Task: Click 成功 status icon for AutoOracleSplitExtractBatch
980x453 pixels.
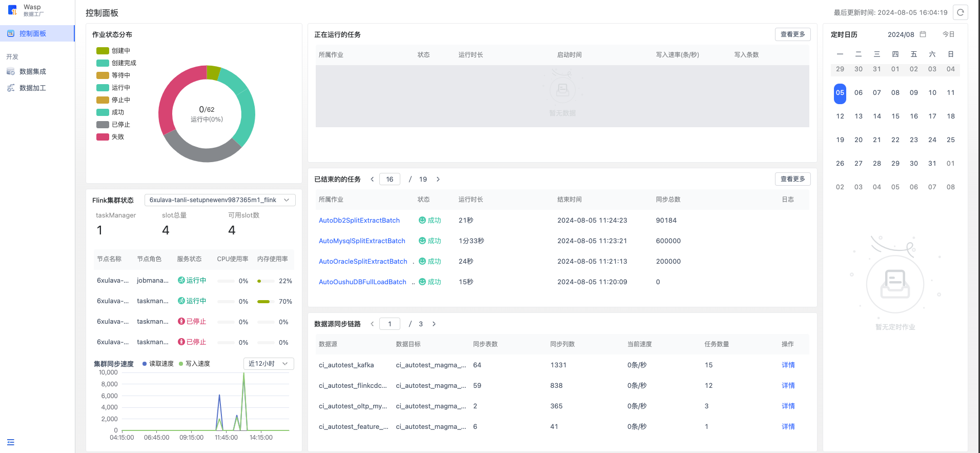Action: coord(422,261)
